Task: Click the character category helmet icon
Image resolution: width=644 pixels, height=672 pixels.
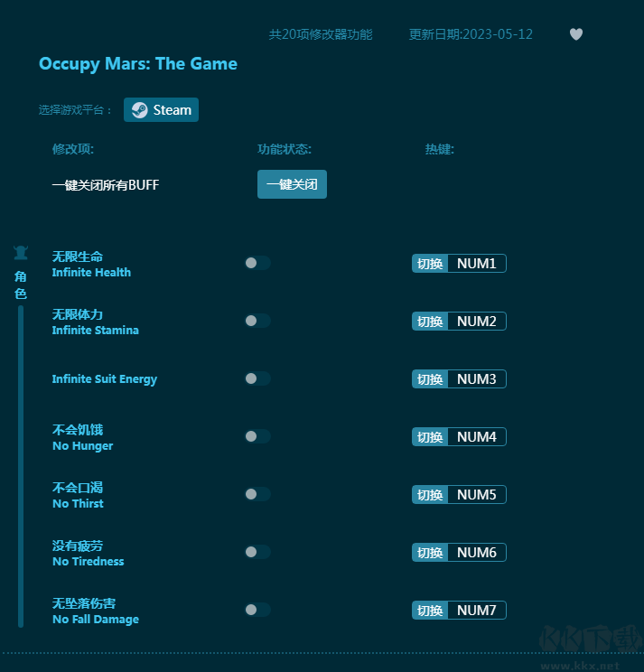Action: (x=21, y=253)
